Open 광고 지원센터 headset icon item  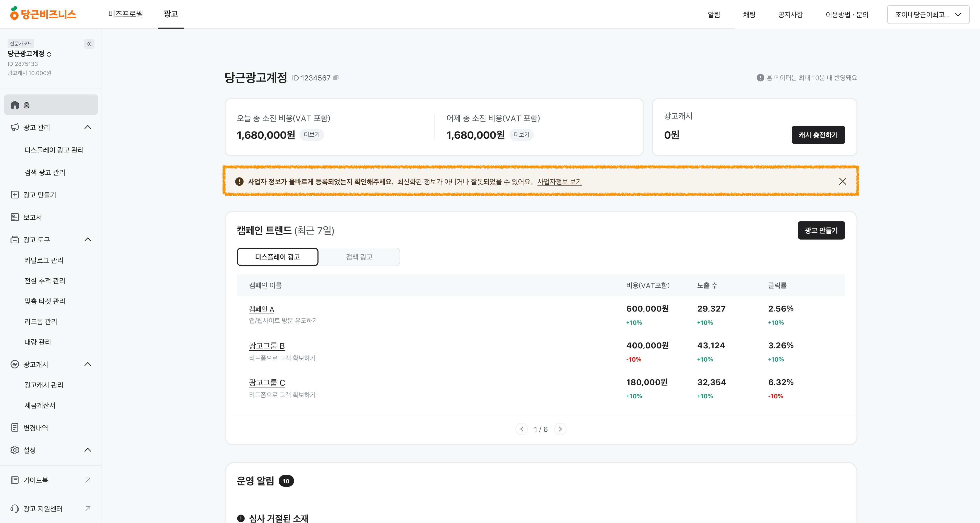15,508
